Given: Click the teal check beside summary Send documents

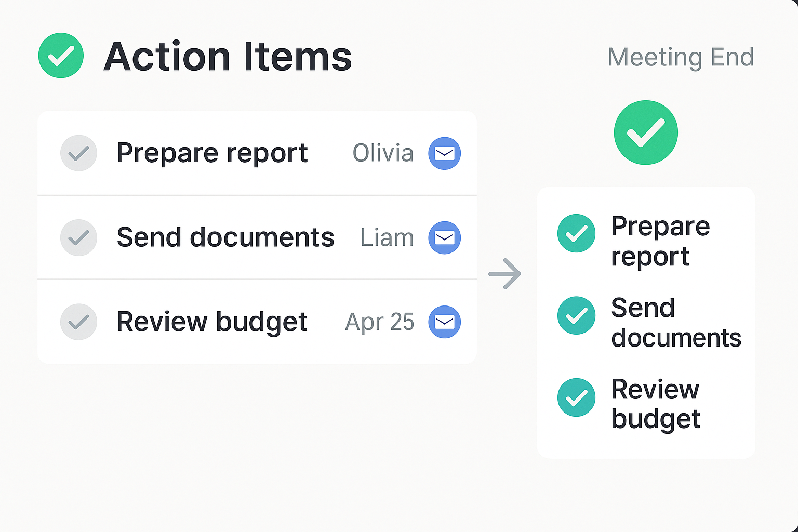Looking at the screenshot, I should click(x=576, y=315).
